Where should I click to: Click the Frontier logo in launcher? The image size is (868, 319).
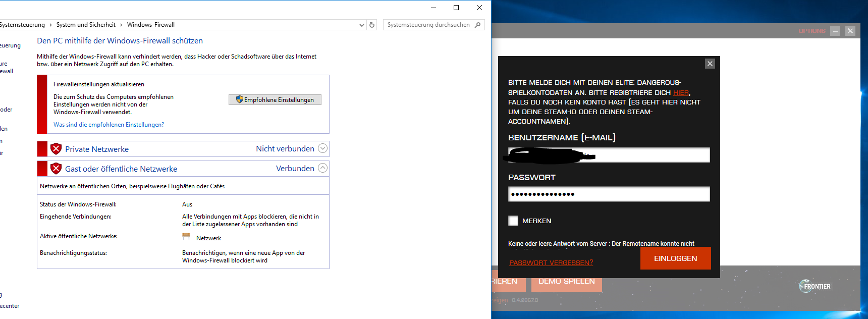pyautogui.click(x=815, y=286)
